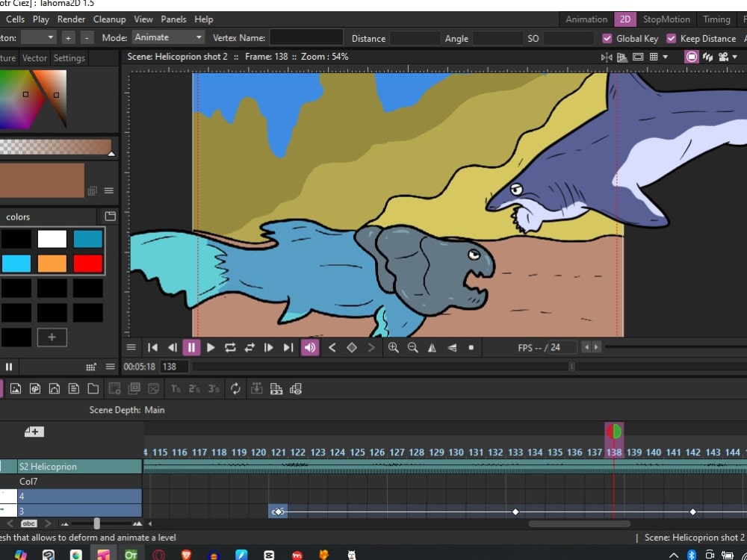Click the flip vertically triangle icon below viewer
This screenshot has height=560, width=747.
pos(452,348)
